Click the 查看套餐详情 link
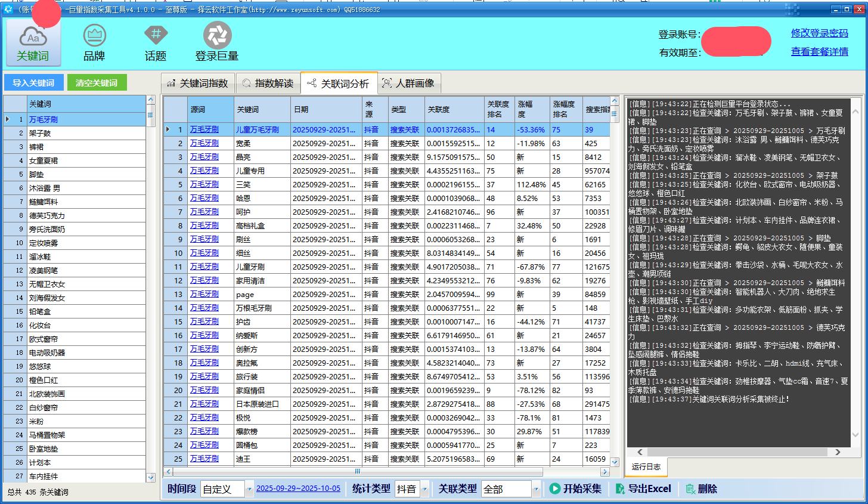The width and height of the screenshot is (868, 504). 820,50
